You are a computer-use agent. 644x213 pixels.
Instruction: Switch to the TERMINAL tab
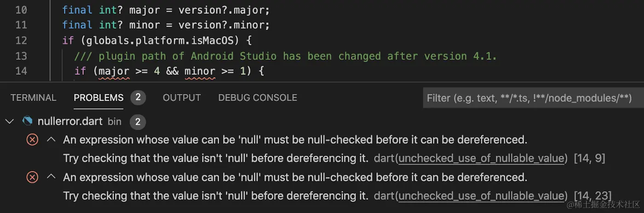coord(33,98)
